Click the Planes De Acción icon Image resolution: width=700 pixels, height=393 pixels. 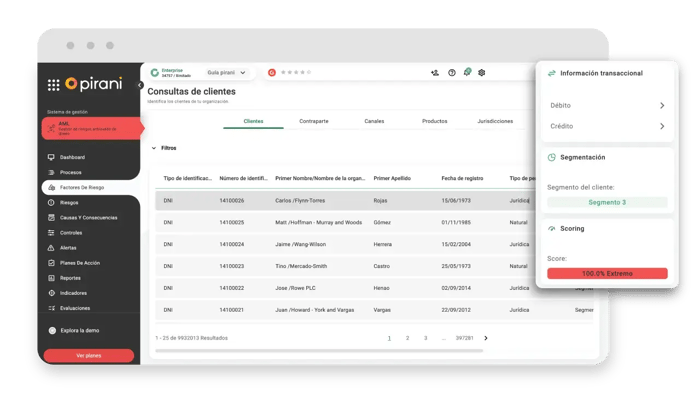click(x=51, y=263)
